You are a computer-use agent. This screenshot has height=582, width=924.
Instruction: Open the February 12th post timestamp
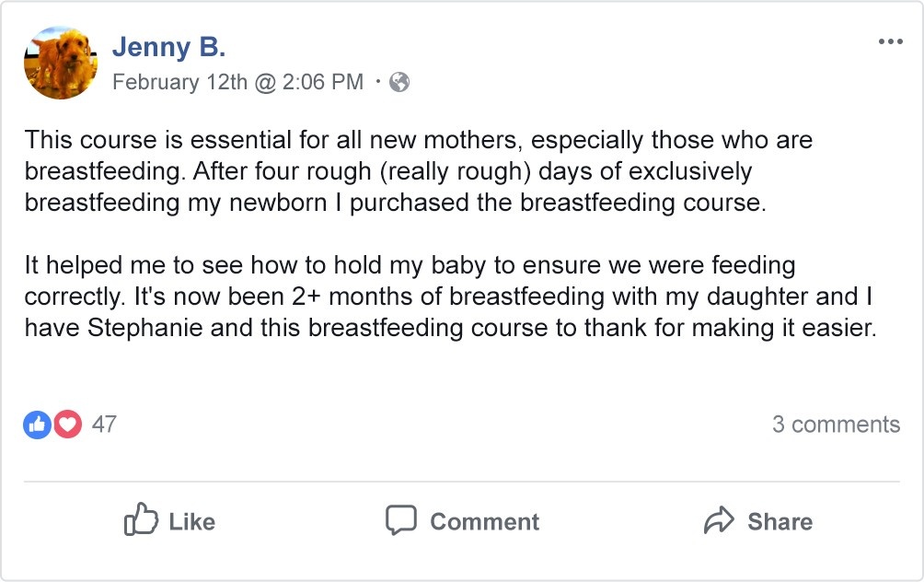(237, 83)
